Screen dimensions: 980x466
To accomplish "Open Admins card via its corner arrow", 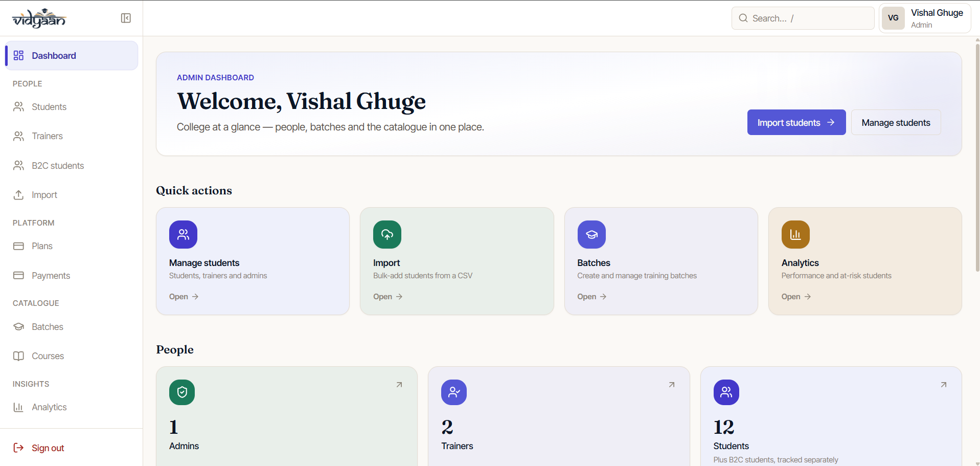I will pos(399,385).
